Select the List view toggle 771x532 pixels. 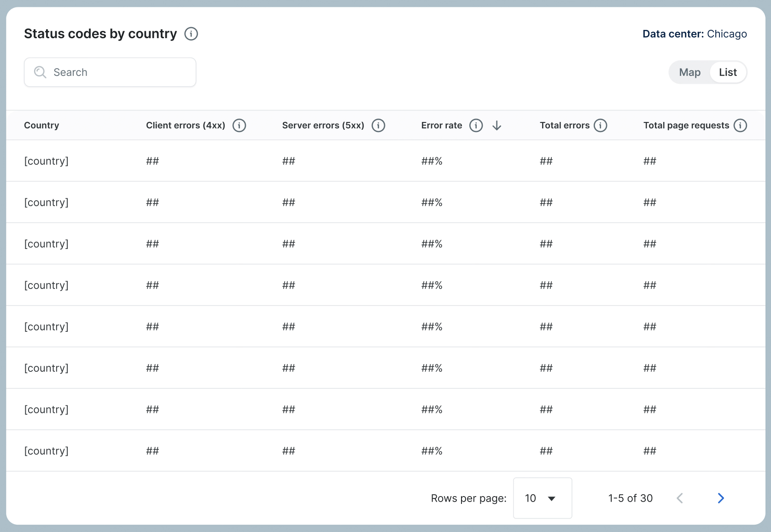tap(728, 72)
